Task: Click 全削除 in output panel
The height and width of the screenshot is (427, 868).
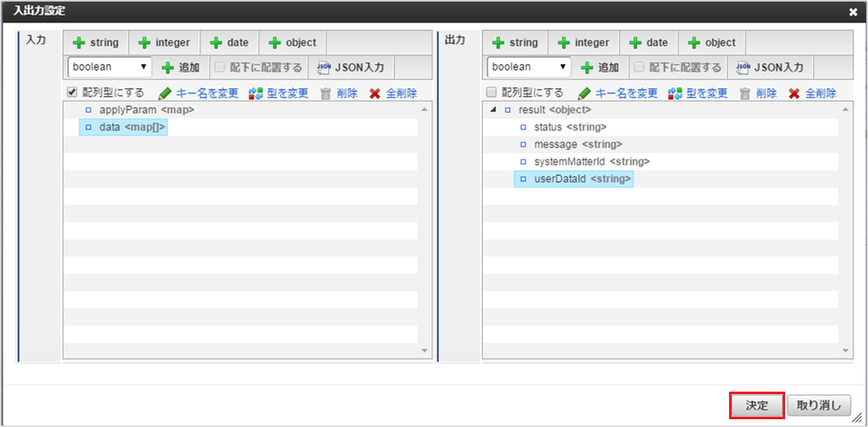Action: point(812,93)
